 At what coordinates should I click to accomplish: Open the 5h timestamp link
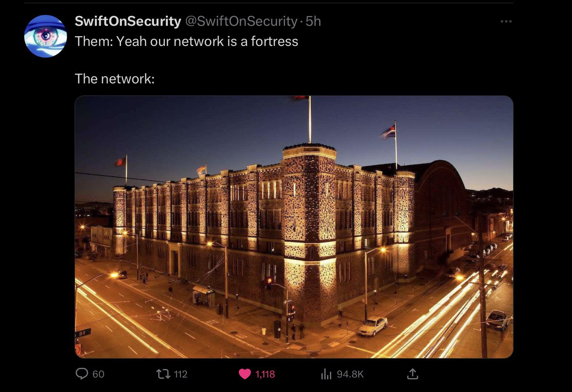(313, 21)
